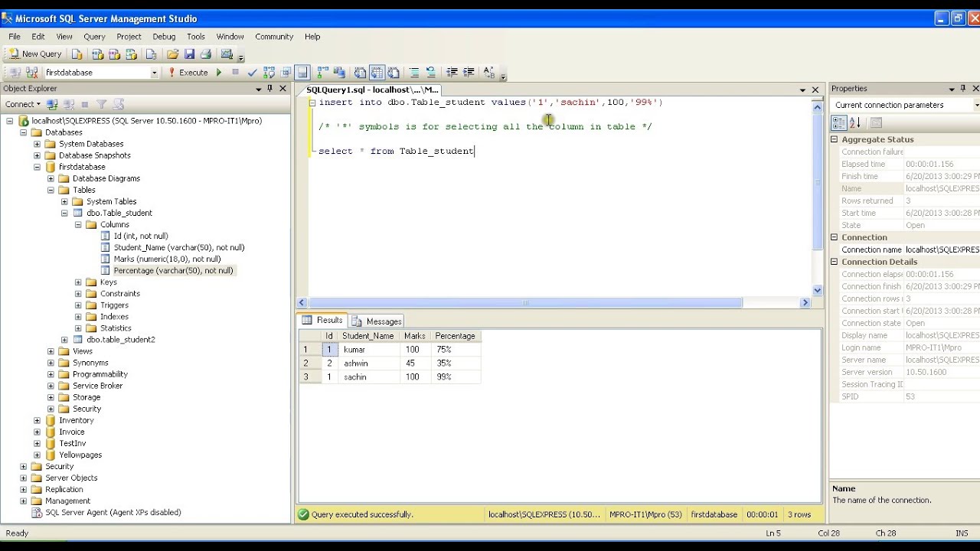Switch to the Results tab

click(322, 321)
